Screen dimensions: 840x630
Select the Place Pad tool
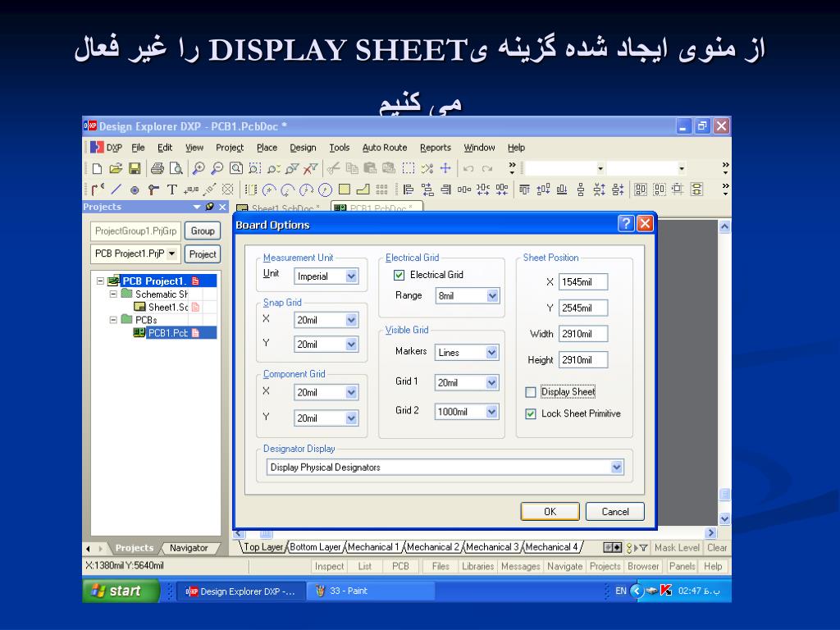(135, 189)
